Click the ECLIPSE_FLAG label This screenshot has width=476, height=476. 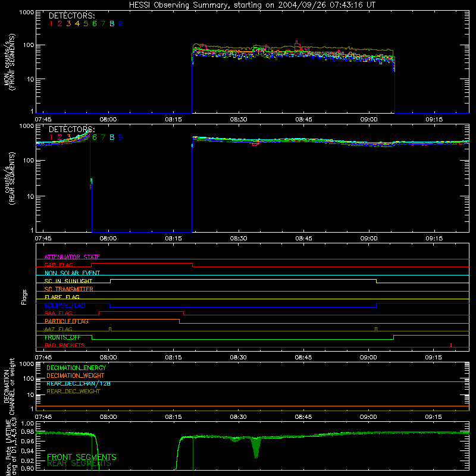pyautogui.click(x=65, y=305)
